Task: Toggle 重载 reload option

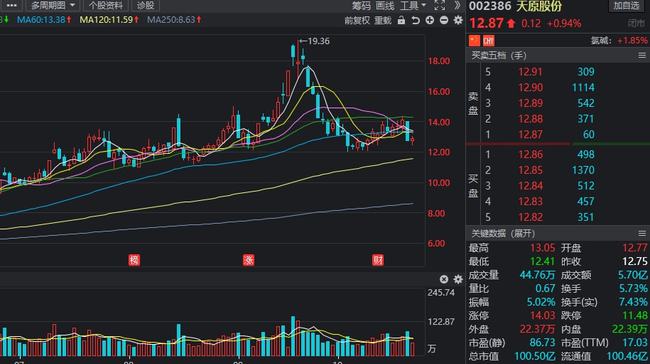Action: [x=383, y=20]
